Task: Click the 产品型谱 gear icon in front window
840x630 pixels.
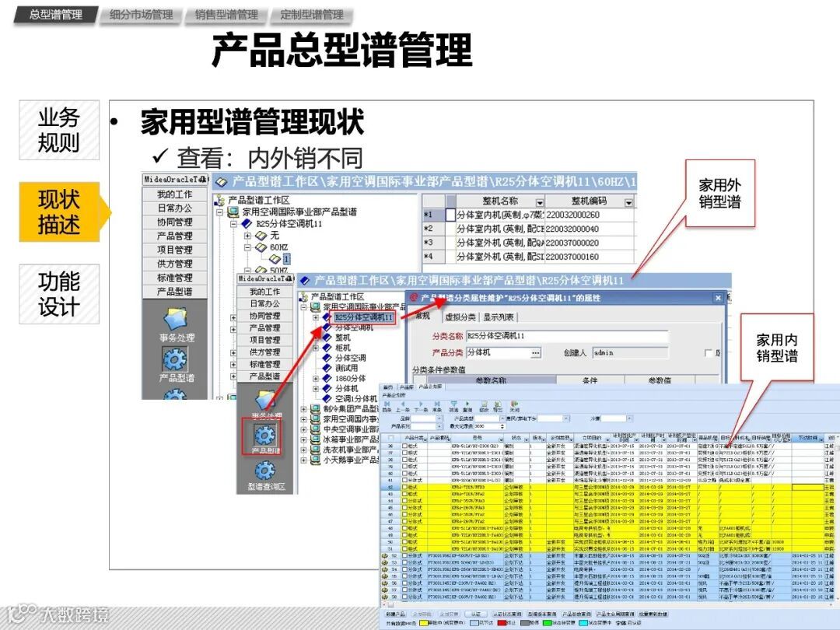Action: tap(264, 435)
